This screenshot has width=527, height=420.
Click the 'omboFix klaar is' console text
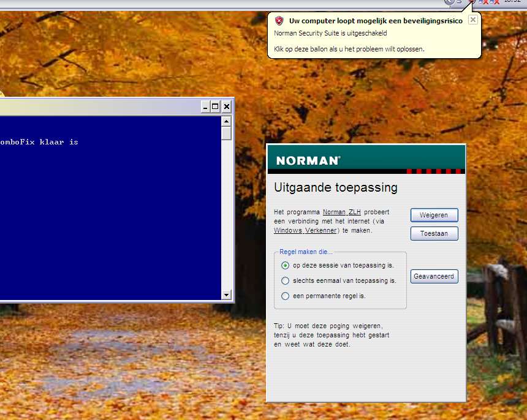(39, 142)
